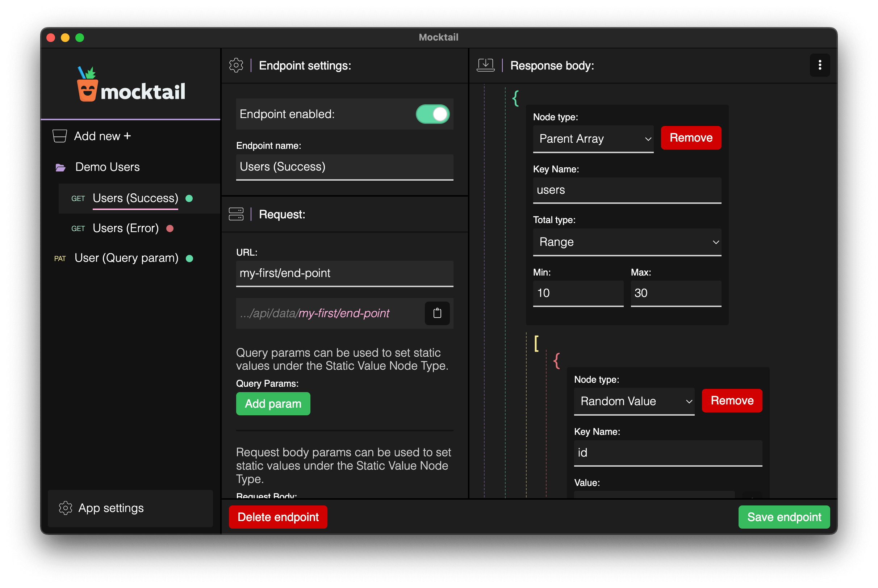Focus the Endpoint name input field
This screenshot has height=588, width=878.
point(345,167)
